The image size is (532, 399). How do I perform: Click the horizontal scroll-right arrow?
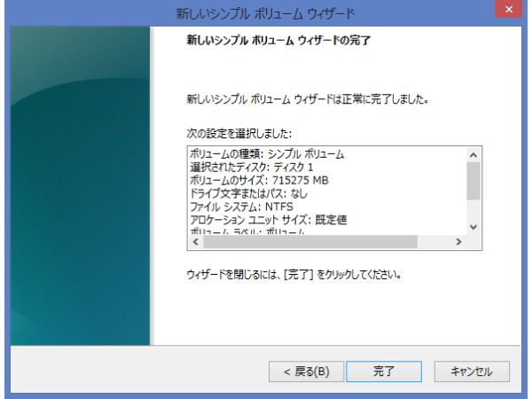pos(458,241)
